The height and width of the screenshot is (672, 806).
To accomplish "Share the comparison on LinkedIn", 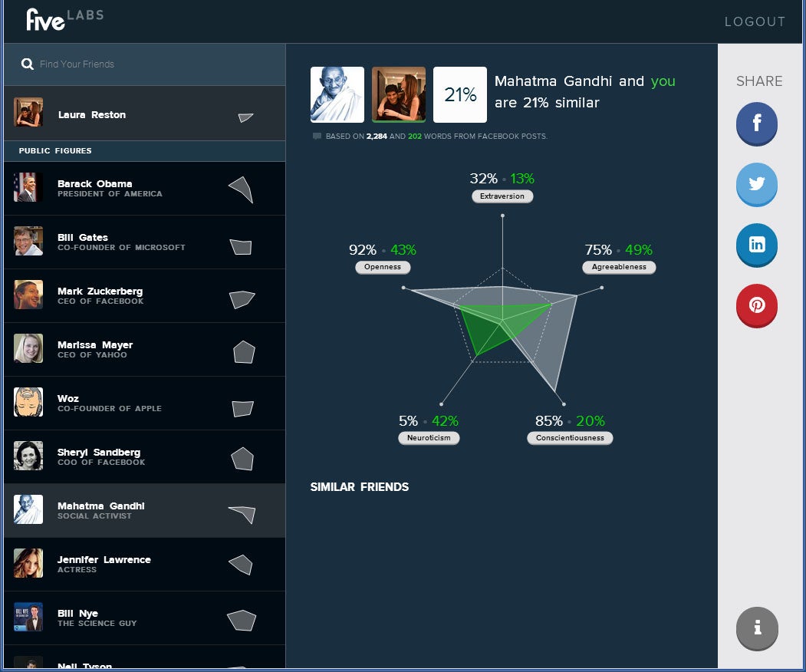I will tap(756, 245).
